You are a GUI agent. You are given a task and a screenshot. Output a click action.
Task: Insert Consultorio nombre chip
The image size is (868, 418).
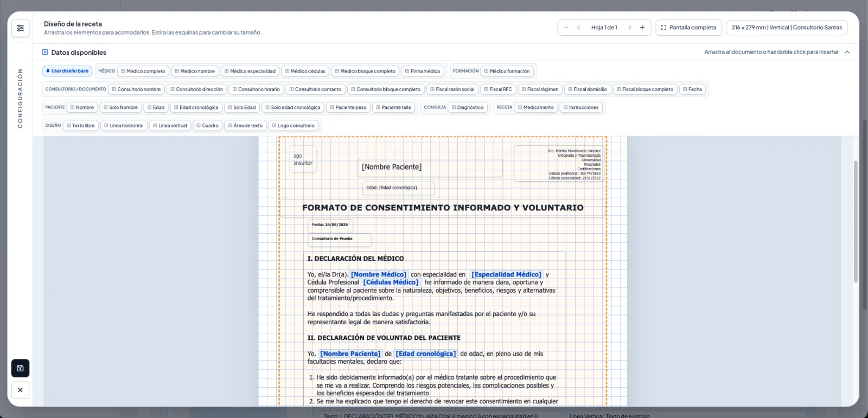coord(137,89)
